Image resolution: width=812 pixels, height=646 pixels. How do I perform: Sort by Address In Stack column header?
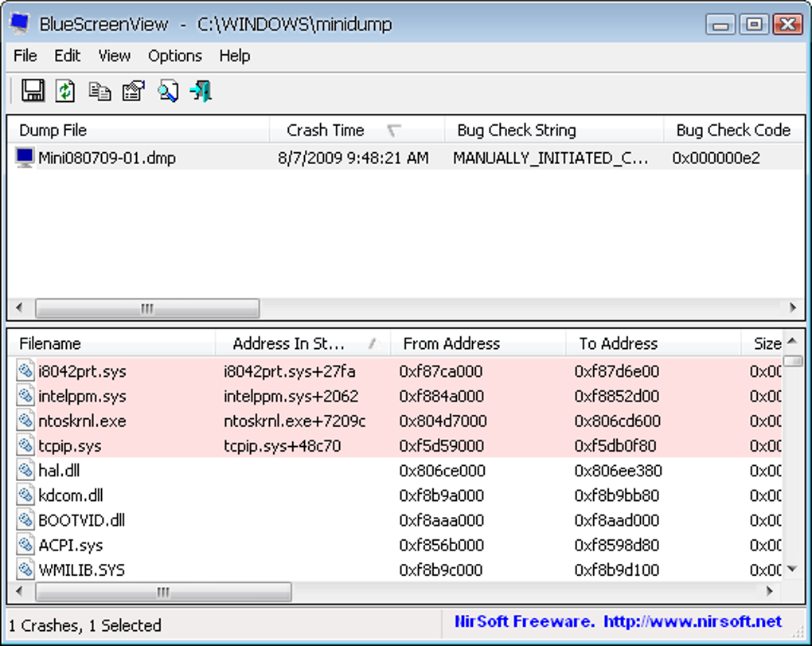click(x=303, y=343)
